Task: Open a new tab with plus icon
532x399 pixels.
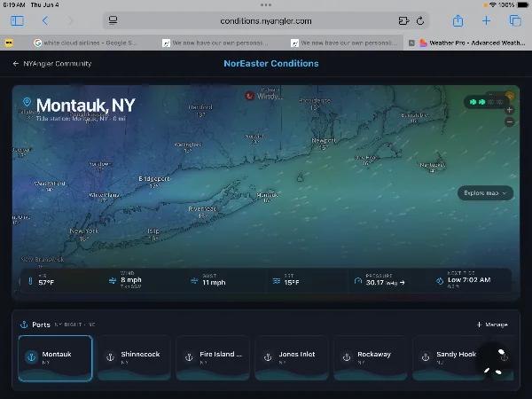Action: pos(486,20)
